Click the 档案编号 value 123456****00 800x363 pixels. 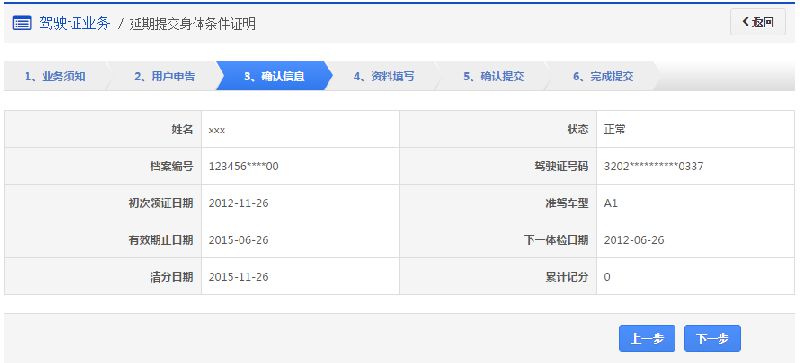(244, 166)
